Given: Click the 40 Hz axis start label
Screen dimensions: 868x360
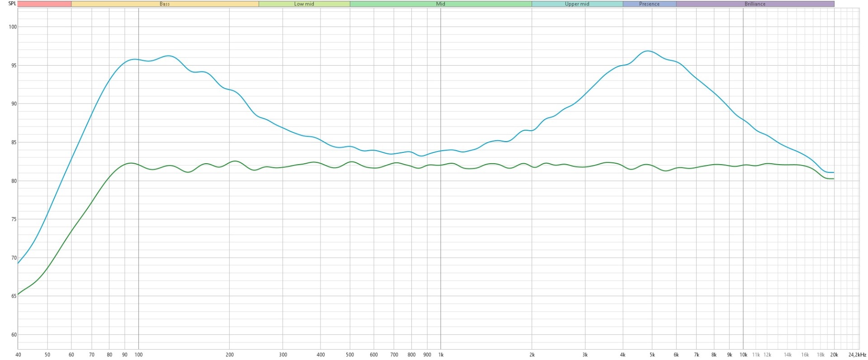Looking at the screenshot, I should coord(18,355).
